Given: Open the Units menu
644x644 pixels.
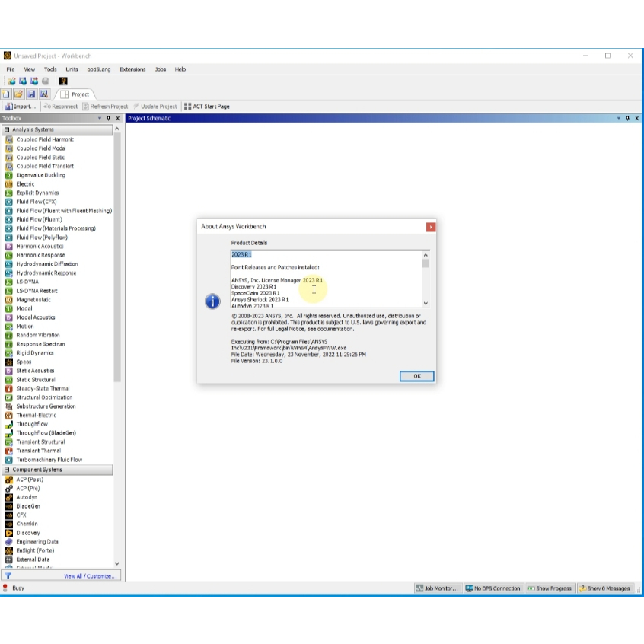Looking at the screenshot, I should [x=72, y=69].
